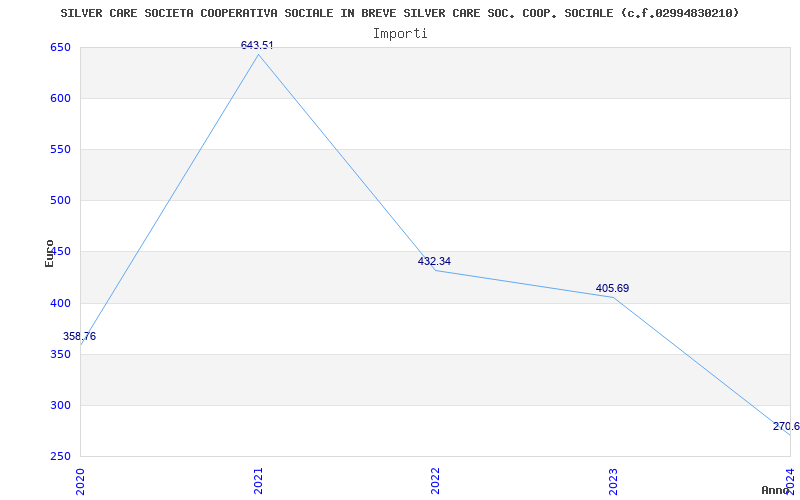Click the Anno x-axis label

tap(775, 490)
